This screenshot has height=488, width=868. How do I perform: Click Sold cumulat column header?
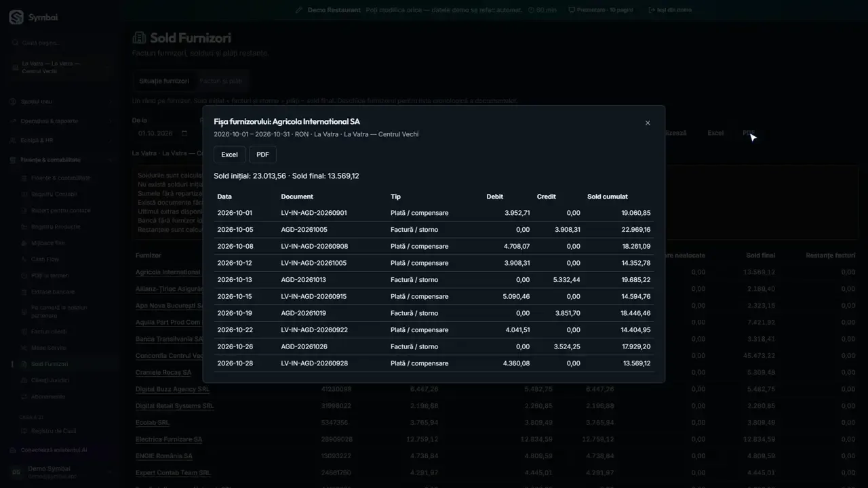[x=608, y=197]
